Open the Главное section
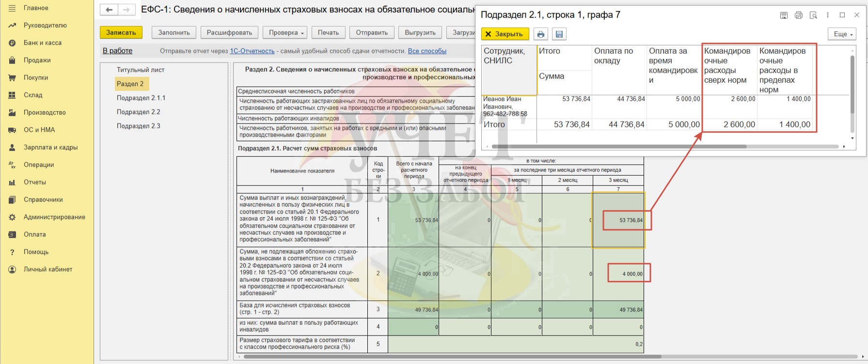 (x=36, y=8)
